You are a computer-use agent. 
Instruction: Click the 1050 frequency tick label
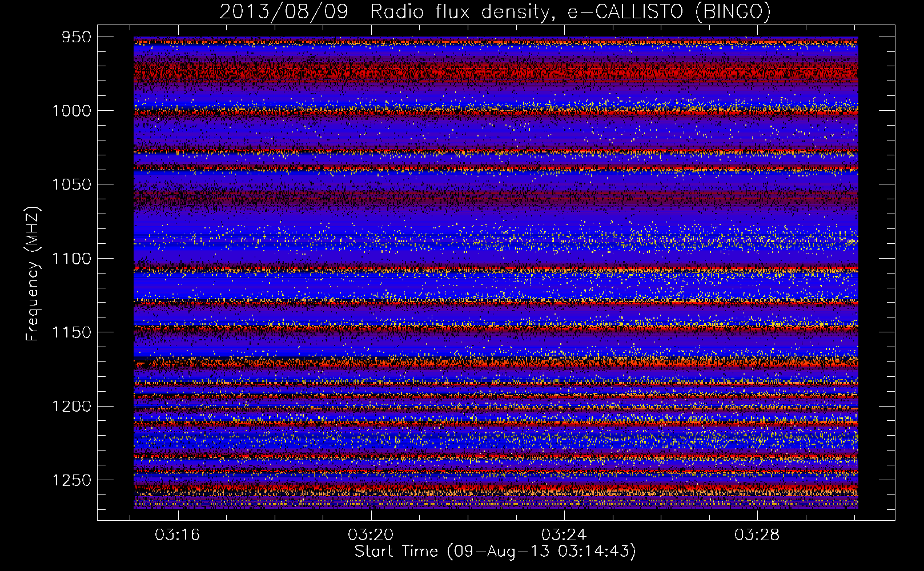tap(71, 184)
